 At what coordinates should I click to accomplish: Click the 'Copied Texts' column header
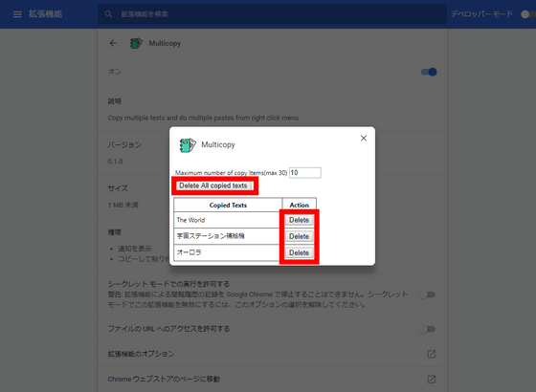point(228,205)
